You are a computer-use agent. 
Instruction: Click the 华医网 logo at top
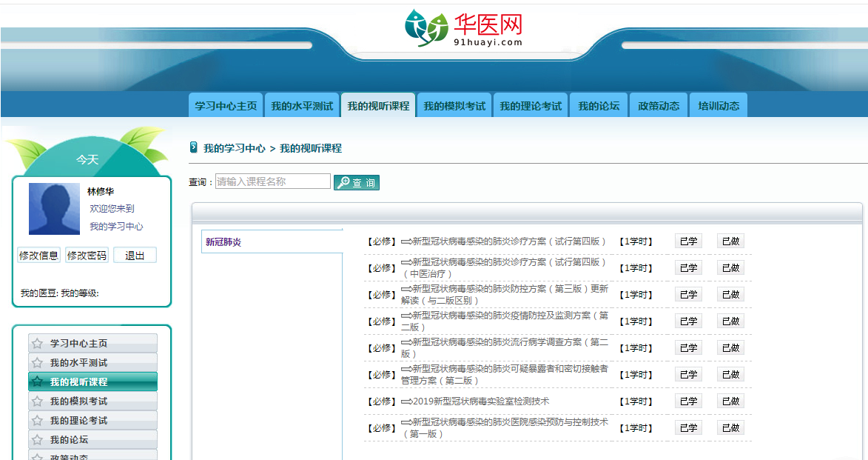pos(463,29)
